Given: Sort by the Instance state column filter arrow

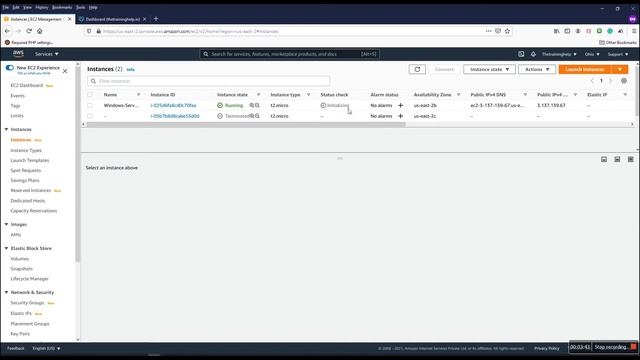Looking at the screenshot, I should 258,95.
